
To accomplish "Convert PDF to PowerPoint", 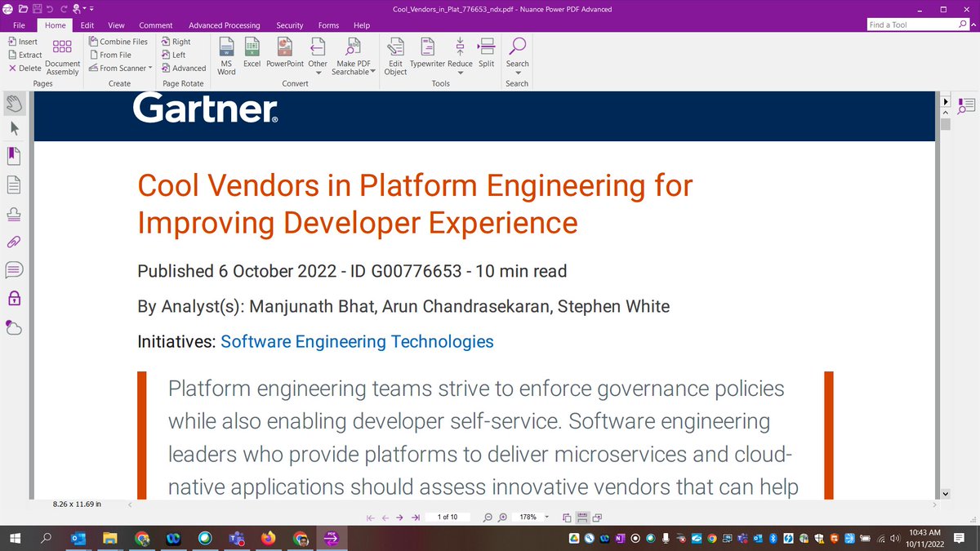I will click(285, 53).
